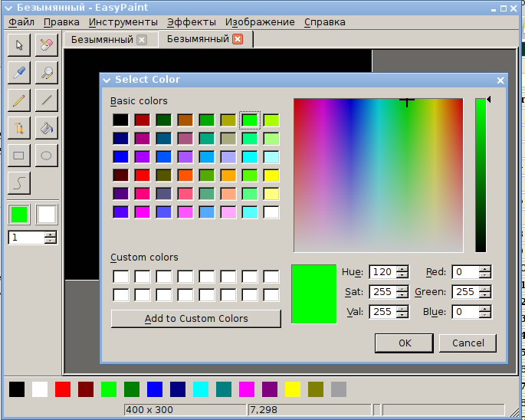Click the secondary white color chooser

pyautogui.click(x=47, y=215)
